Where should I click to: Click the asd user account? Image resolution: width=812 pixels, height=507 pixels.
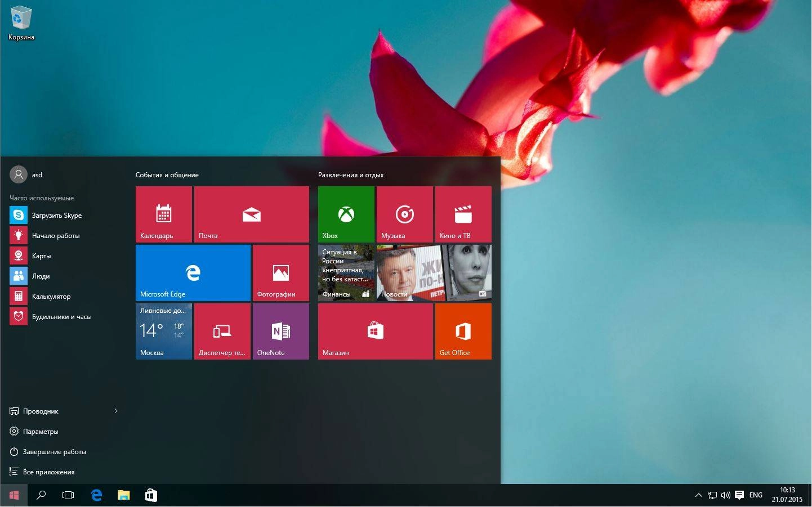pyautogui.click(x=26, y=174)
